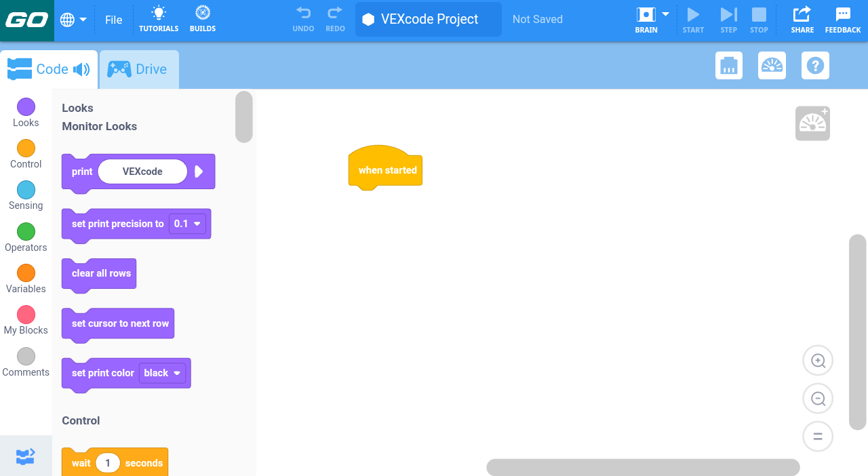Open the print color black dropdown

(x=162, y=373)
